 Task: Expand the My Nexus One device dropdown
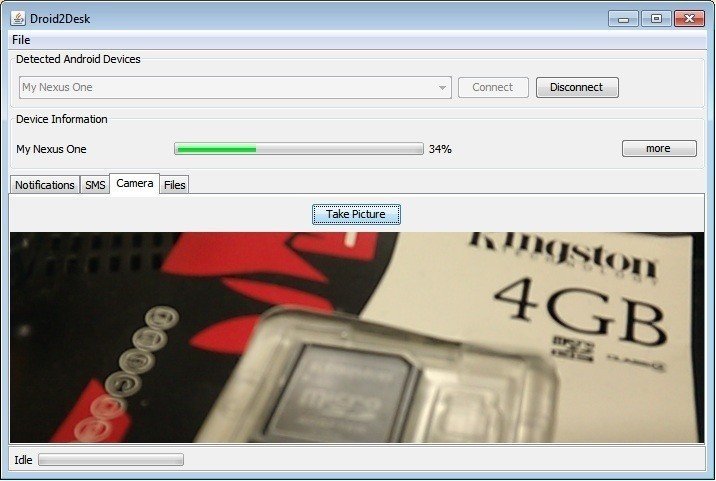point(235,87)
